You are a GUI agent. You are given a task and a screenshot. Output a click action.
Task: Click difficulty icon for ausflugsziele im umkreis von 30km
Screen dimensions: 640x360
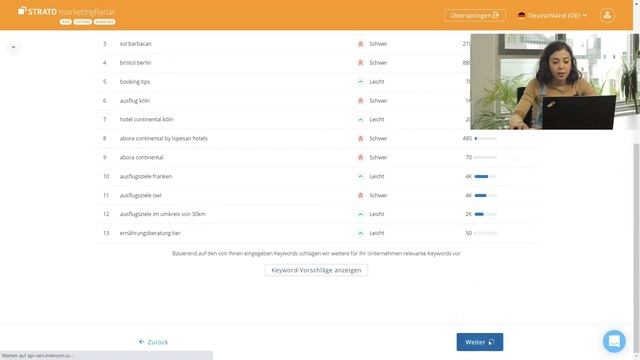coord(360,214)
